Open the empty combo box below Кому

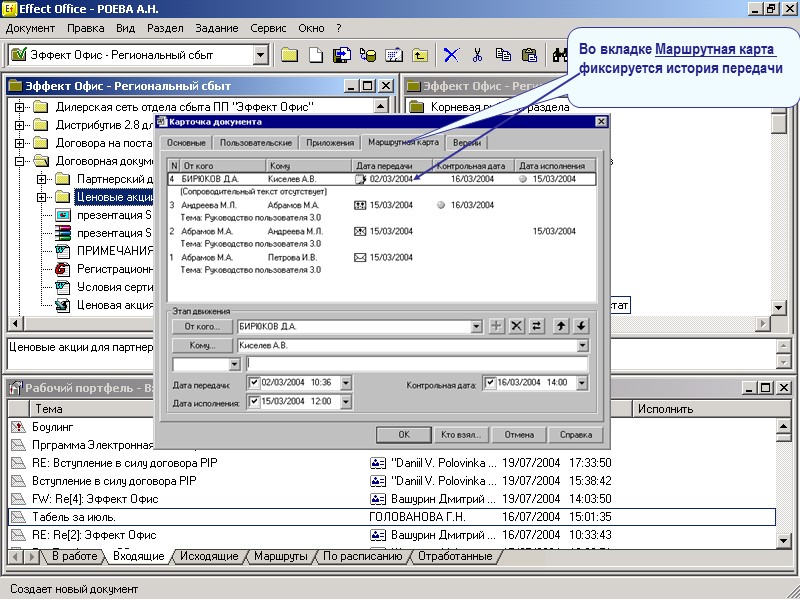pyautogui.click(x=234, y=364)
